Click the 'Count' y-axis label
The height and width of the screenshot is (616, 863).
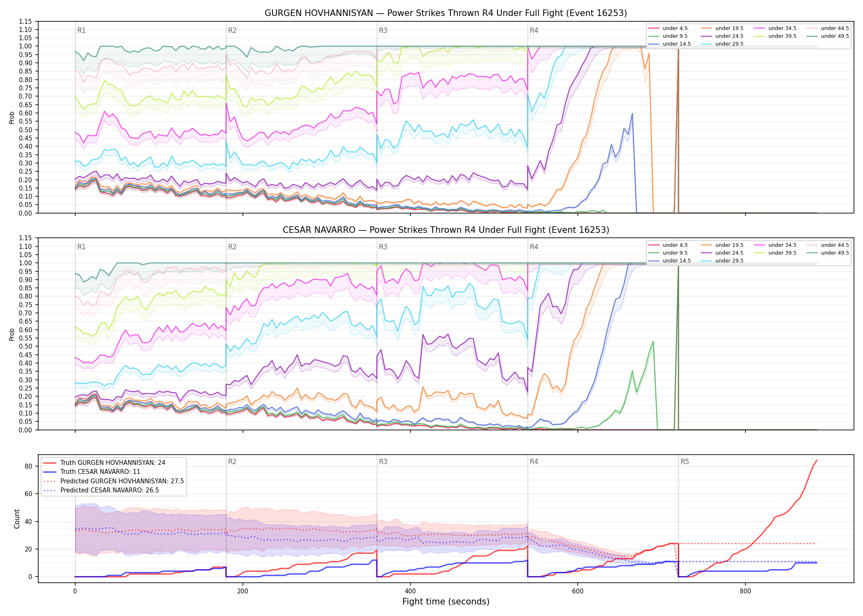pyautogui.click(x=17, y=519)
